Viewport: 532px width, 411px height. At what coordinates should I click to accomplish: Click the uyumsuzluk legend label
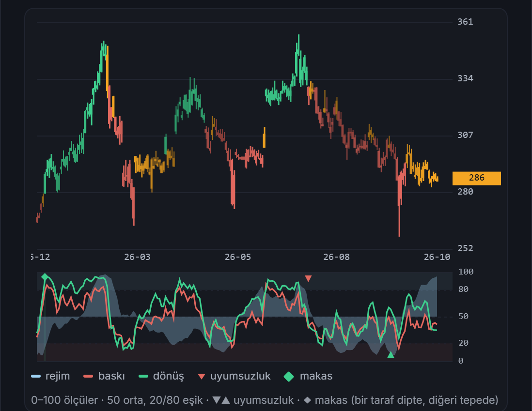tap(240, 376)
